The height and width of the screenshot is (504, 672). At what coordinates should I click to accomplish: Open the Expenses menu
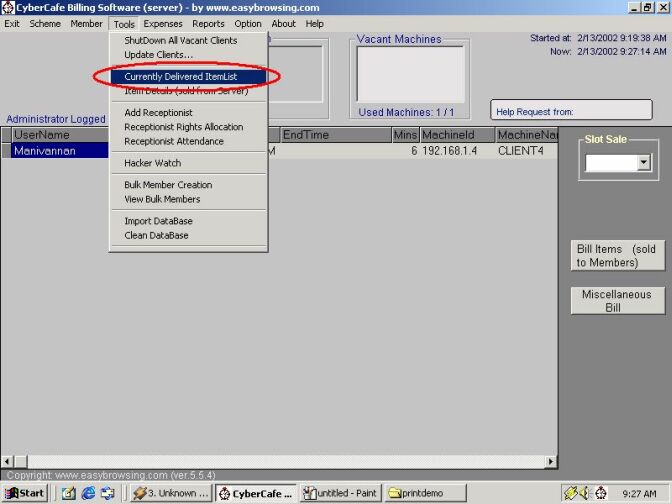[163, 23]
